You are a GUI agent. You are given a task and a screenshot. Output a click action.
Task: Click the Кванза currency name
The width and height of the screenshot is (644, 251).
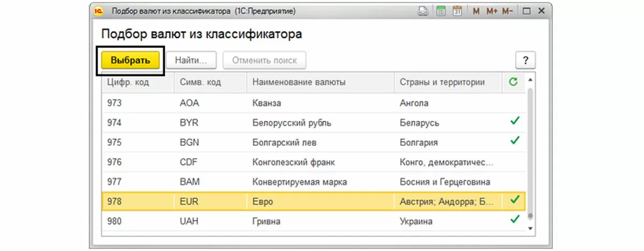pos(267,103)
